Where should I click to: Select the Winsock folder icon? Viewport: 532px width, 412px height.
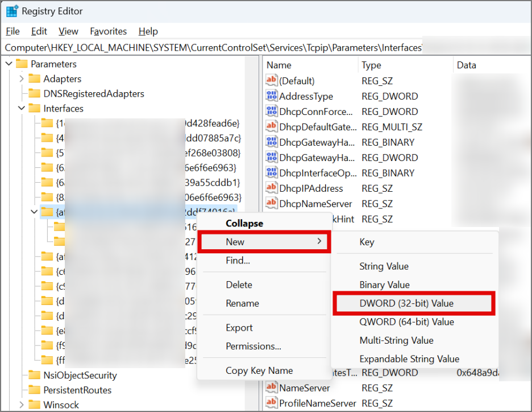(34, 405)
